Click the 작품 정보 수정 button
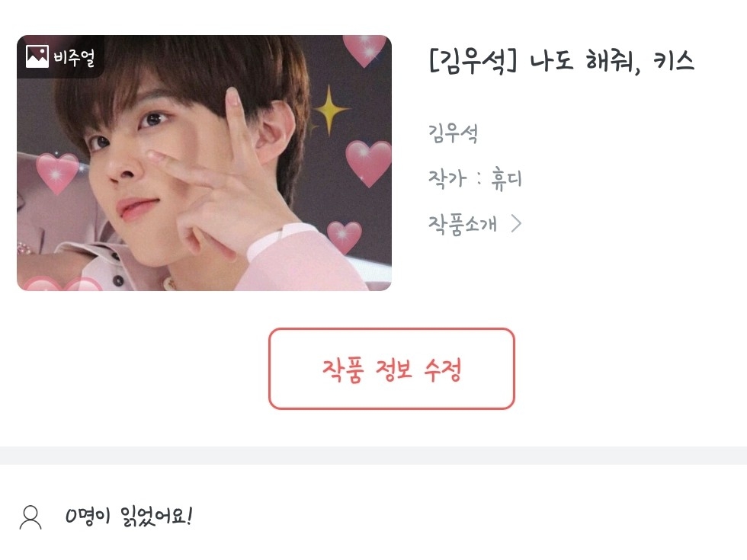 pos(392,369)
